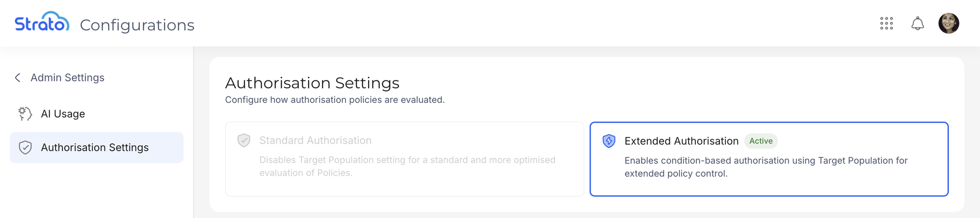Screen dimensions: 980x218
Task: Click the AI Usage head icon
Action: coord(25,114)
